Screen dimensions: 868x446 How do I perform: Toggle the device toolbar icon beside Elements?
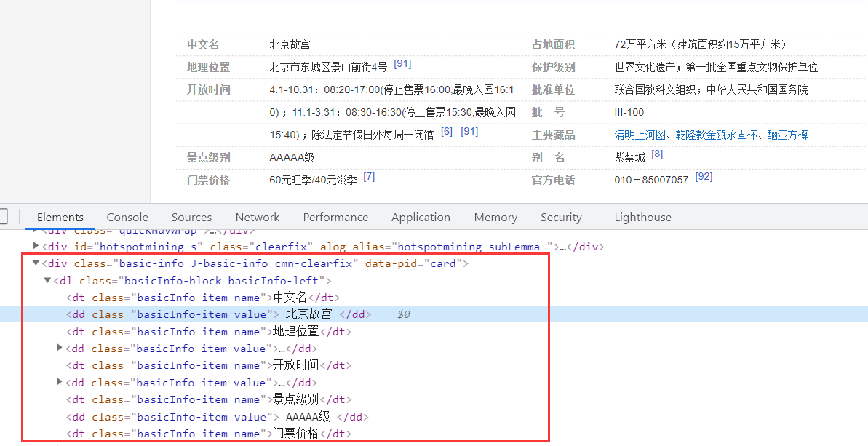pos(3,217)
